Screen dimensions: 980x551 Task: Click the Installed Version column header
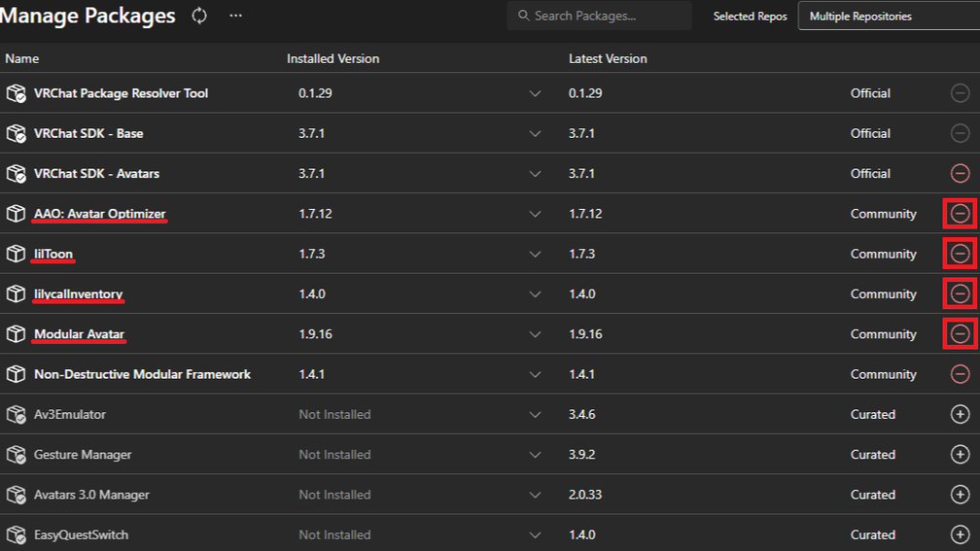point(332,58)
